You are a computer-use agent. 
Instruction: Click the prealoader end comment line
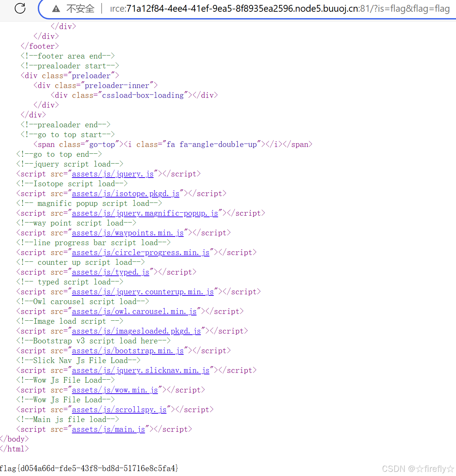(x=65, y=125)
